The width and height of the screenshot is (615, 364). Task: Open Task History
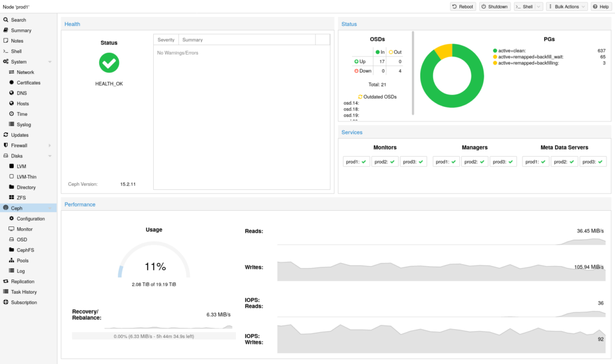(x=25, y=291)
